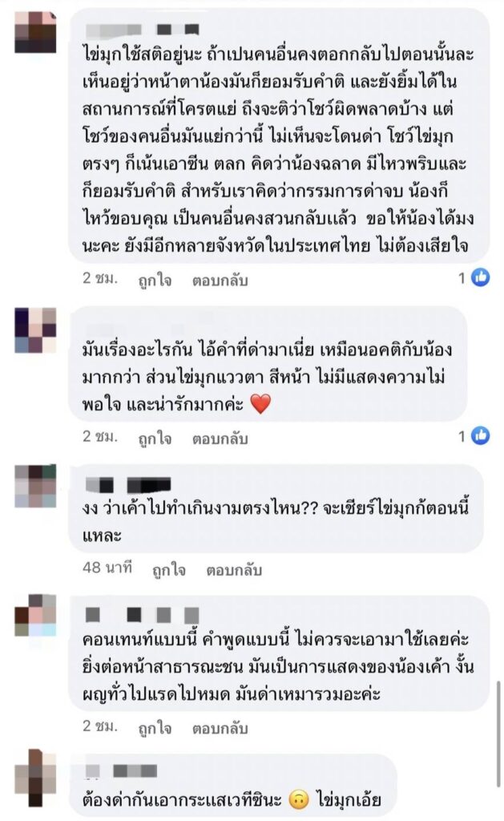Image resolution: width=504 pixels, height=821 pixels.
Task: Open the second commenter's avatar
Action: coord(35,330)
